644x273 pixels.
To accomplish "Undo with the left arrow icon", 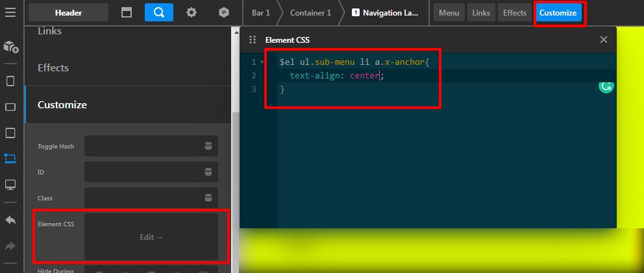I will tap(10, 220).
